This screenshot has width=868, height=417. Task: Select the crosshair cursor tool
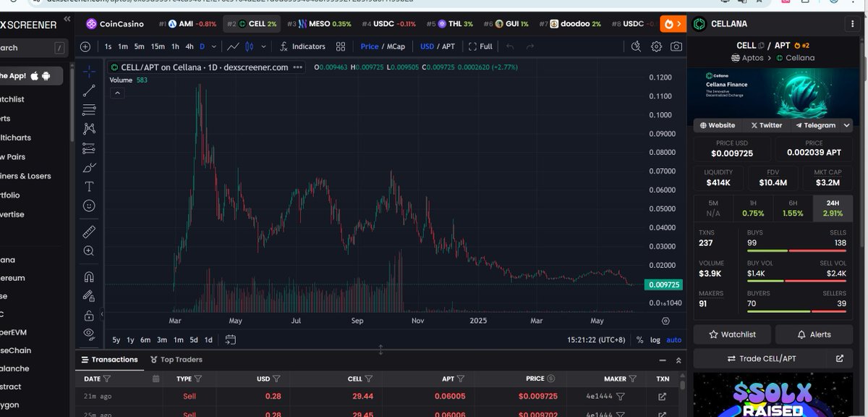89,71
